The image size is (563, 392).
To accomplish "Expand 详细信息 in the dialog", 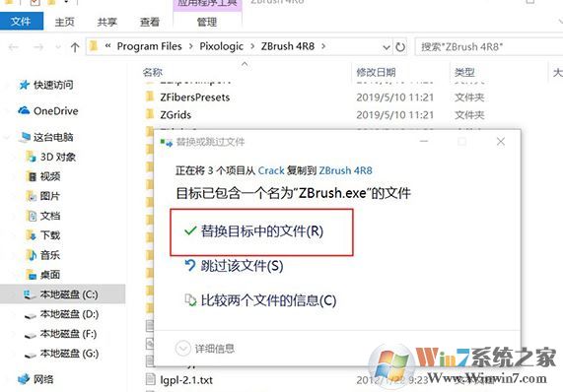I will (205, 349).
